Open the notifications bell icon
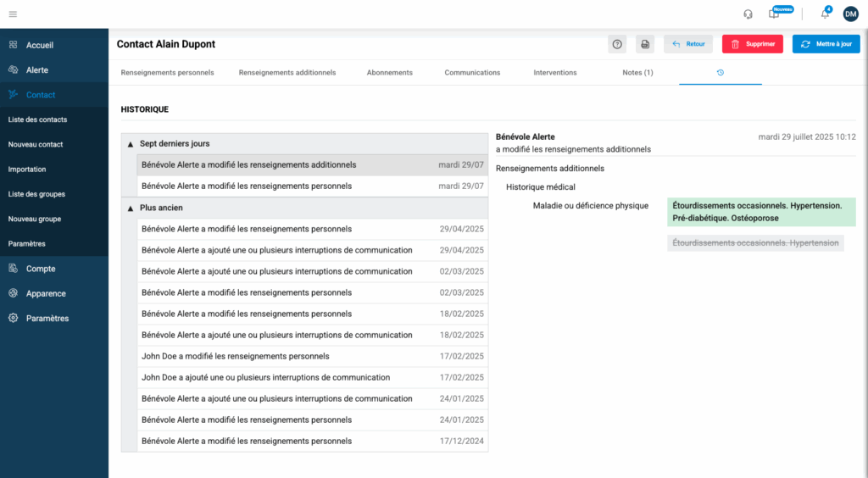Screen dimensions: 868x478 pos(825,14)
